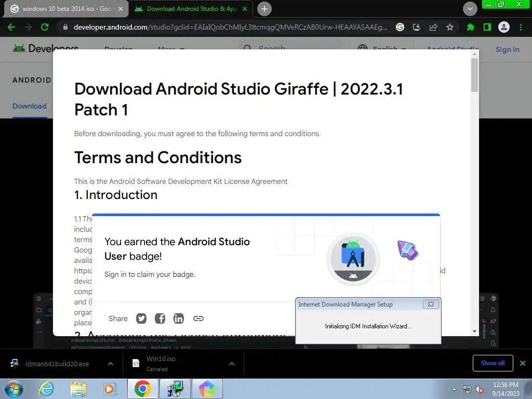The image size is (532, 399).
Task: Close the downloads bar
Action: coord(523,363)
